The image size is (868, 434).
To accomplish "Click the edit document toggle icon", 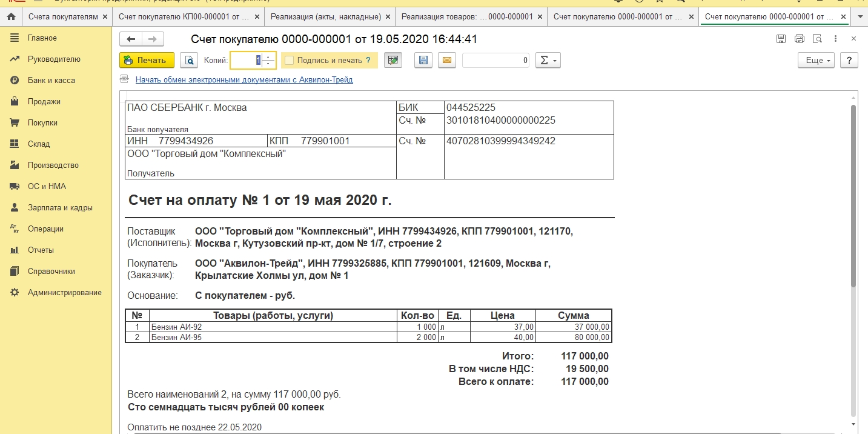I will click(x=393, y=61).
